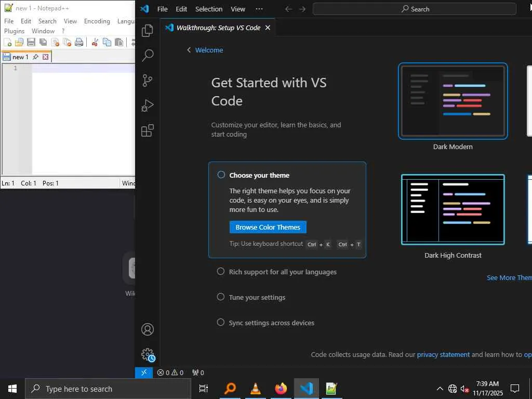
Task: Open the Notepad++ View menu
Action: tap(70, 21)
